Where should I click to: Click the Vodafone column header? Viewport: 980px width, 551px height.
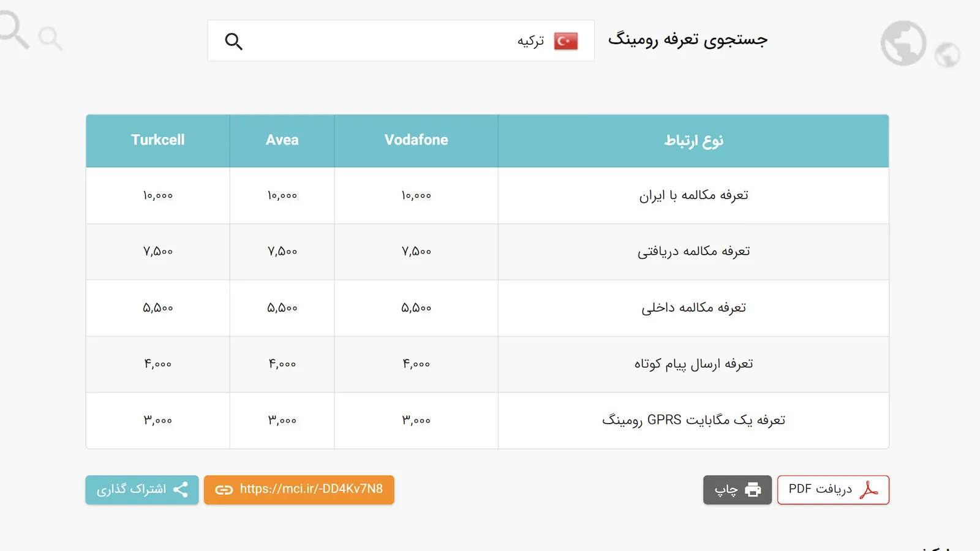click(x=417, y=140)
